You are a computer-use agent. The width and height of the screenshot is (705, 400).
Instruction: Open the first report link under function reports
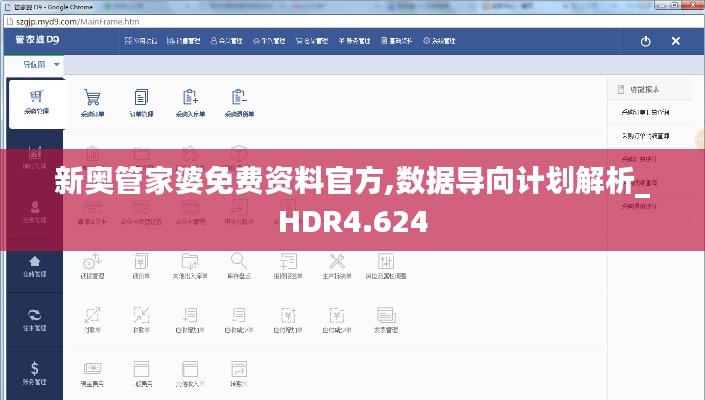(x=645, y=112)
